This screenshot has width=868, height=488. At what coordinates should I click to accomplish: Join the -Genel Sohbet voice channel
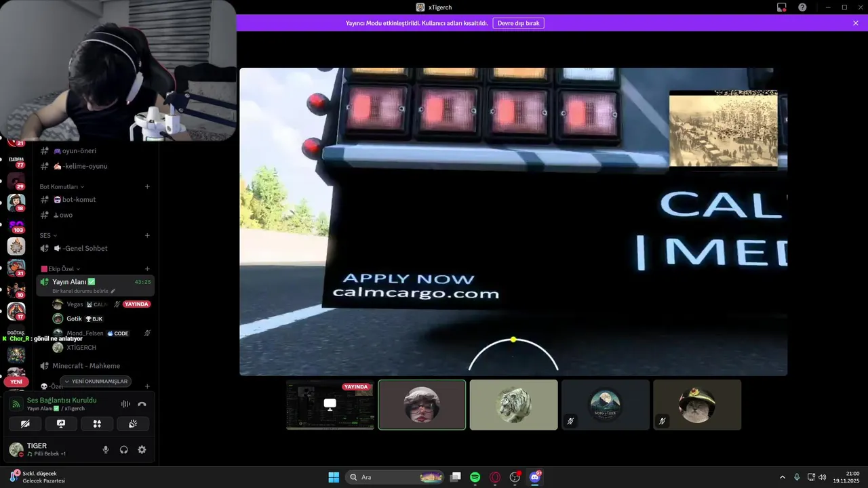click(95, 248)
